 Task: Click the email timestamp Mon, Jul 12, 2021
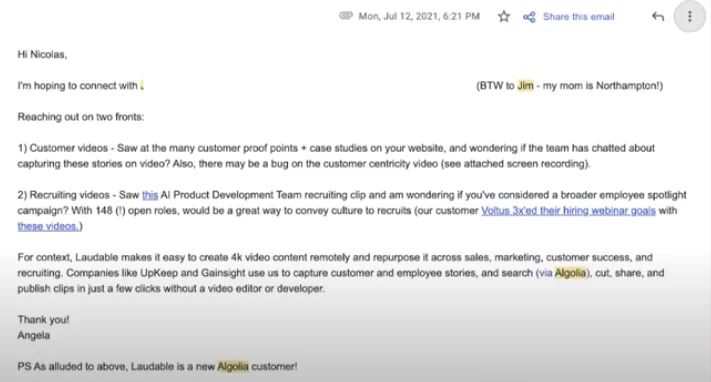(x=419, y=16)
